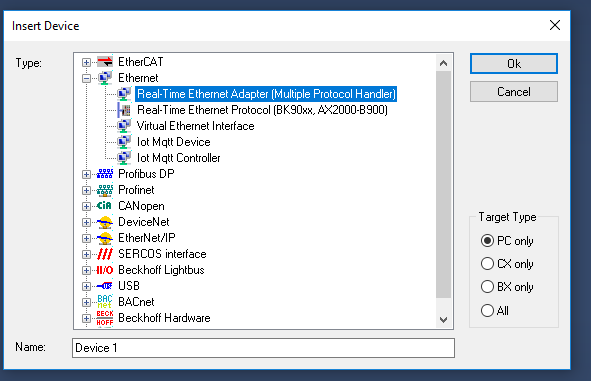Click the Beckhoff Lightbus II/O icon
591x381 pixels.
pos(105,270)
